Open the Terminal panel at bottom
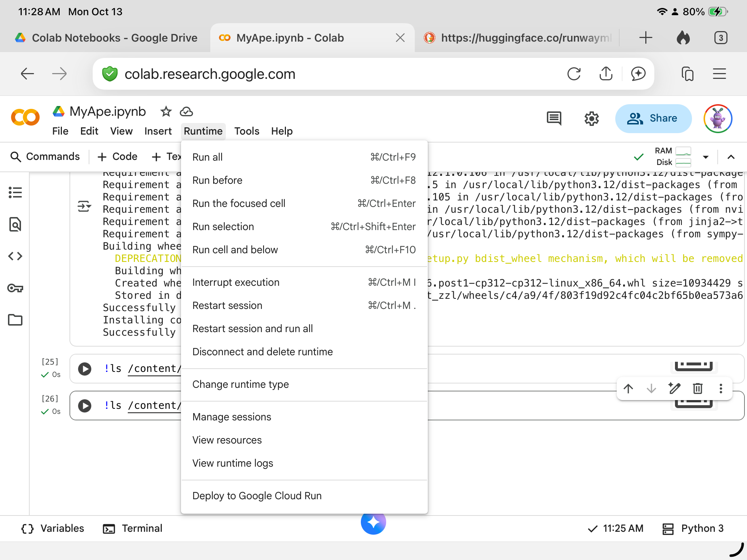This screenshot has width=747, height=560. [133, 529]
